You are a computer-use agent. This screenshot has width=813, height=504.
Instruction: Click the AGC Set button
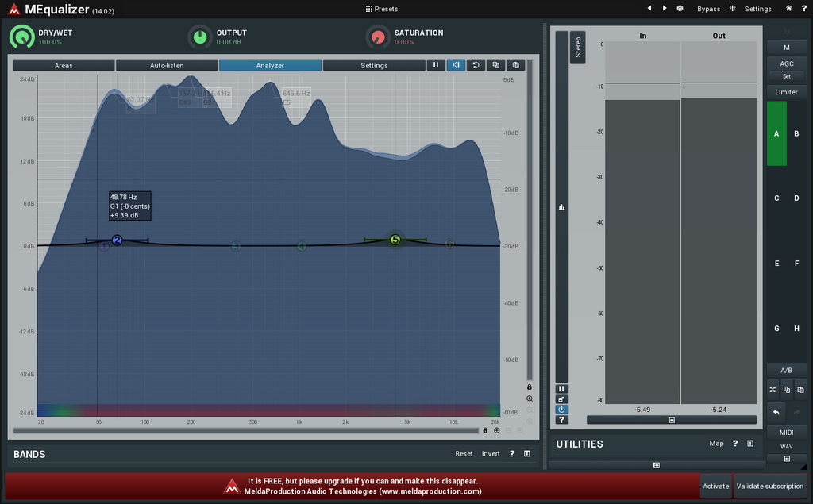point(787,76)
